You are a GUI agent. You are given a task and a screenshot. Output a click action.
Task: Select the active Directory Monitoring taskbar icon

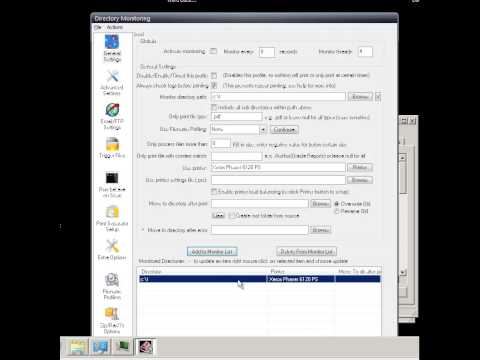(145, 347)
